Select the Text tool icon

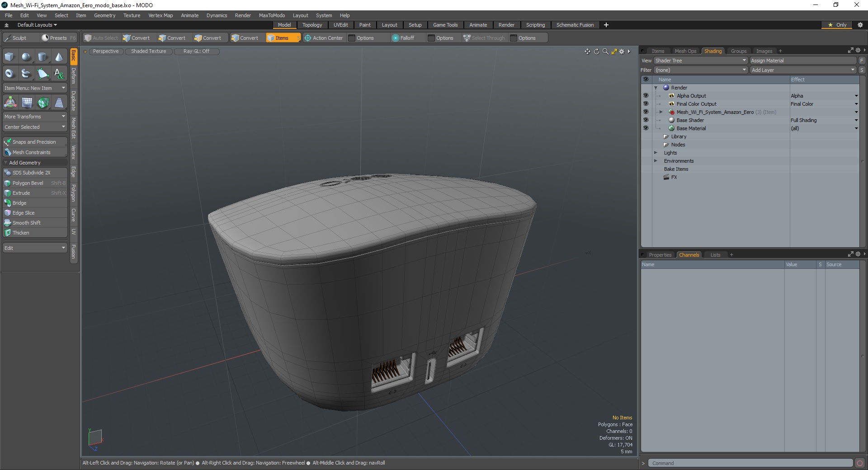(59, 73)
